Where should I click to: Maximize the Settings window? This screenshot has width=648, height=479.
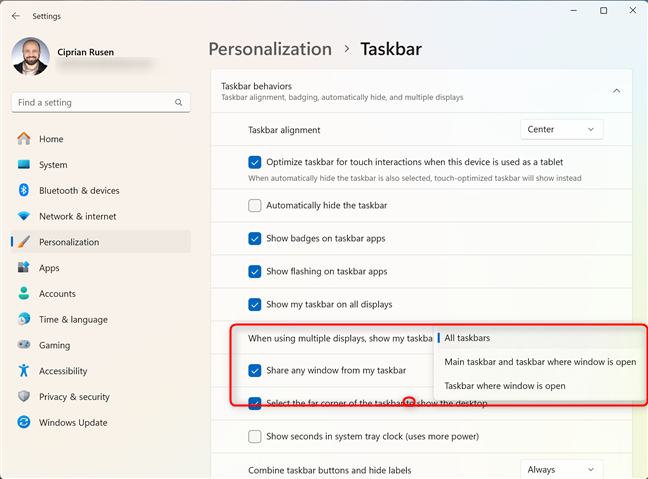pos(603,11)
